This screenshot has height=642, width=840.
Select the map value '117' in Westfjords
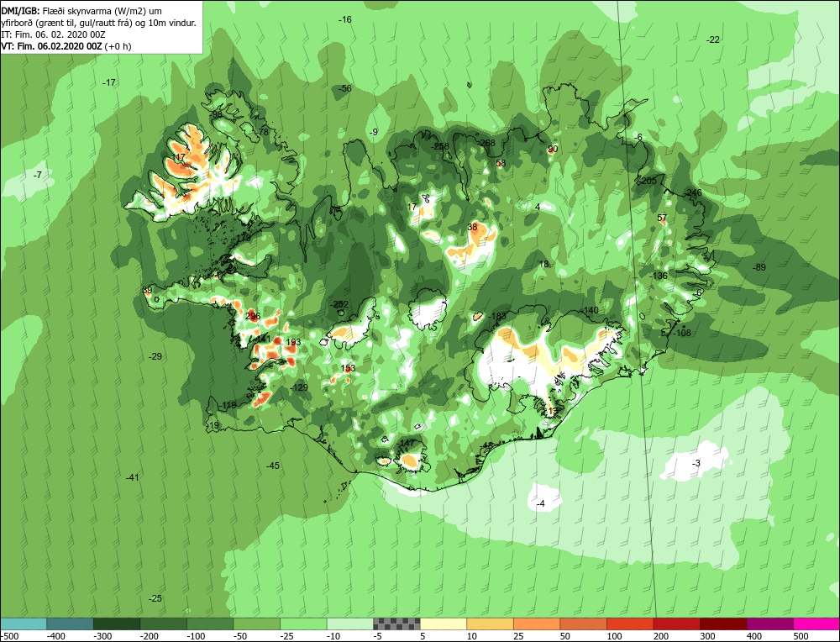179,157
